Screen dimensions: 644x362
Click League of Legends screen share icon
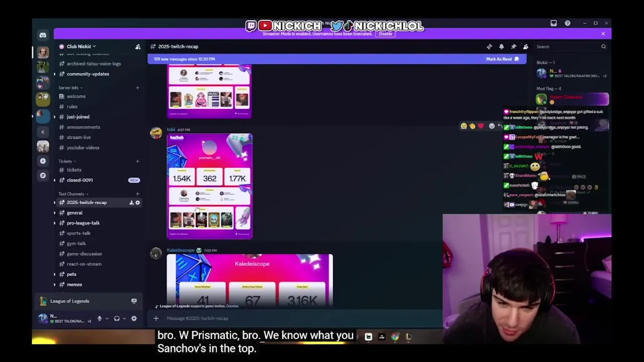pyautogui.click(x=134, y=301)
